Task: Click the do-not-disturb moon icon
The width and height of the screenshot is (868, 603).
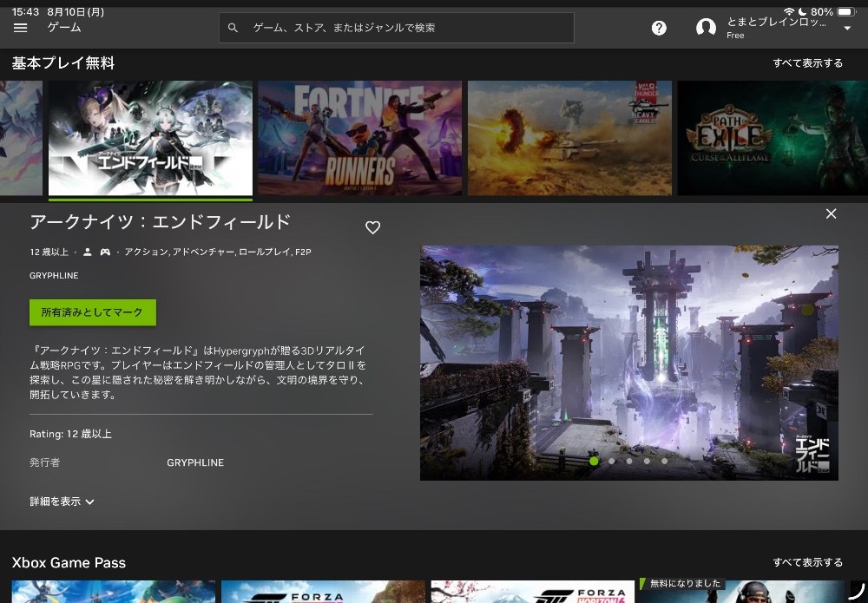Action: pyautogui.click(x=802, y=11)
